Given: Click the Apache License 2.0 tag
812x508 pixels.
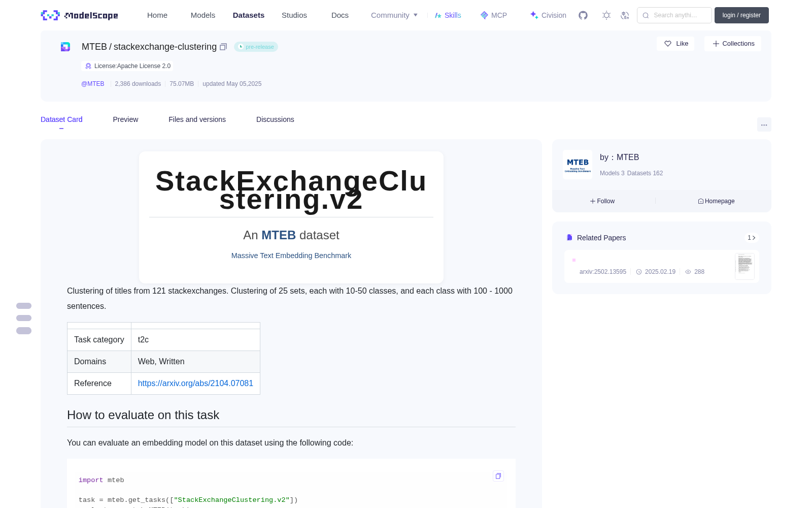Looking at the screenshot, I should point(127,66).
